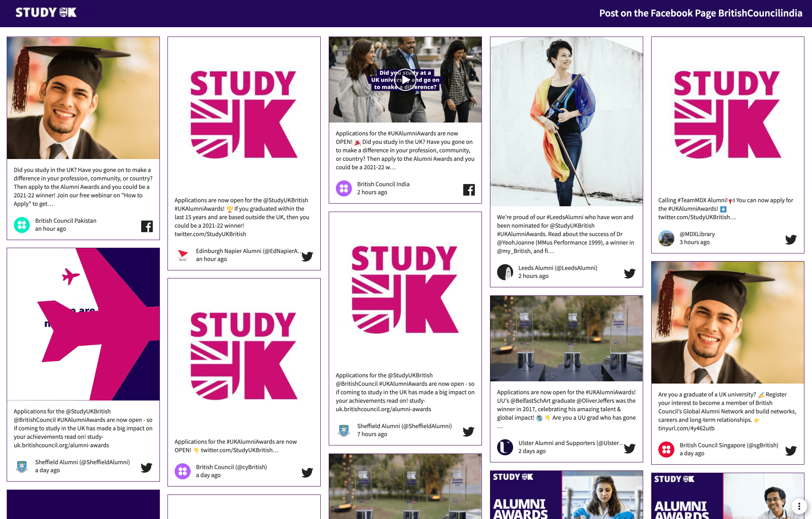Click Twitter icon on Sheffield Alumni 7 hours ago post

click(469, 431)
